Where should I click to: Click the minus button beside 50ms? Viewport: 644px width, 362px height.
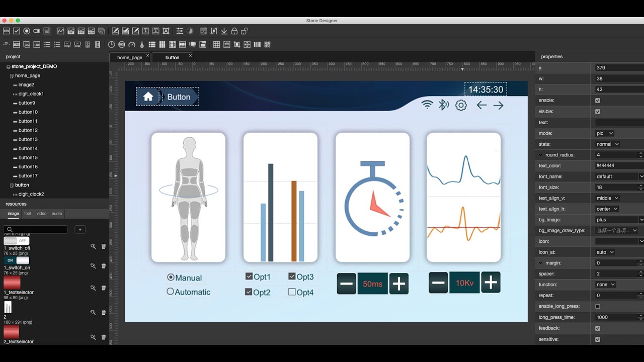pyautogui.click(x=347, y=284)
